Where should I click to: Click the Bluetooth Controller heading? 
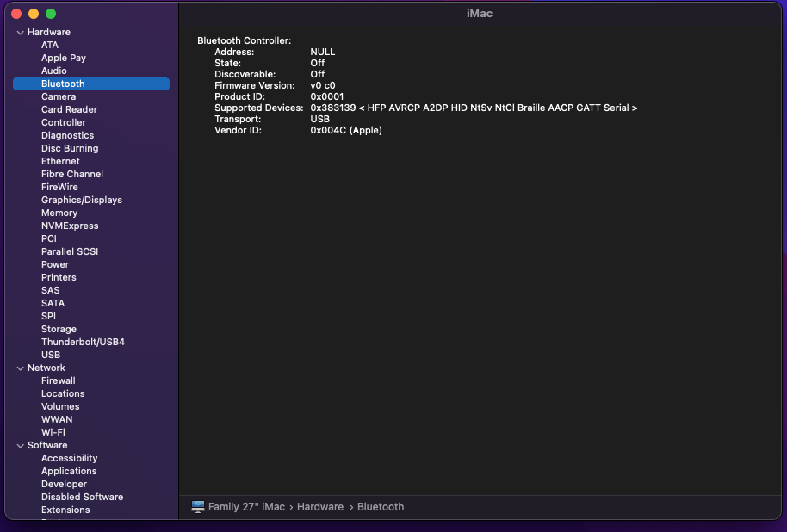[244, 40]
